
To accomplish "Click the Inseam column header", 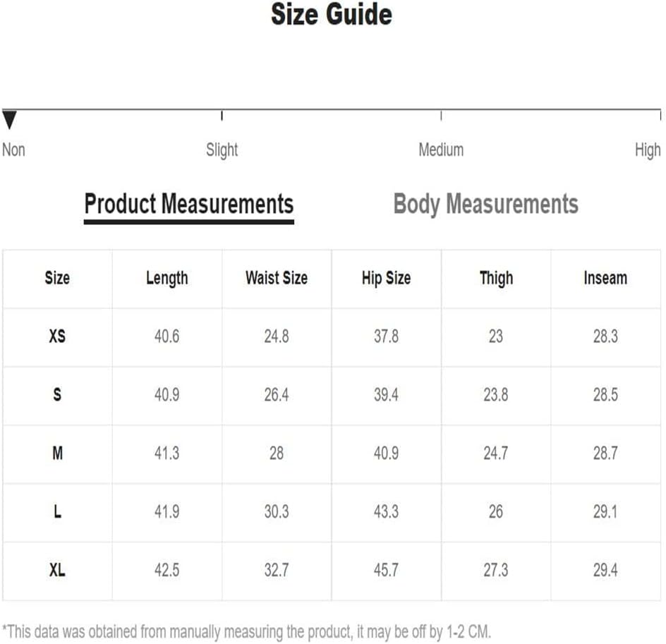I will click(x=605, y=278).
